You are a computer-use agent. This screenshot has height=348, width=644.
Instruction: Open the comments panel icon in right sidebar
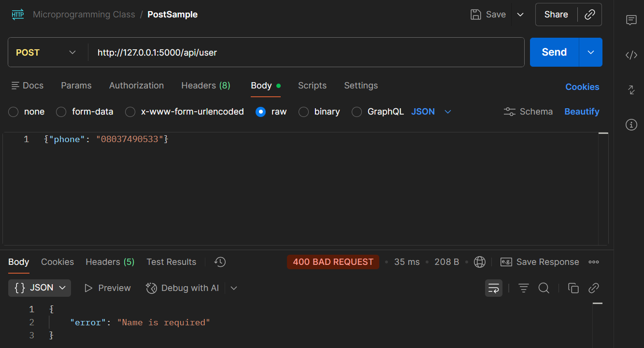point(631,20)
